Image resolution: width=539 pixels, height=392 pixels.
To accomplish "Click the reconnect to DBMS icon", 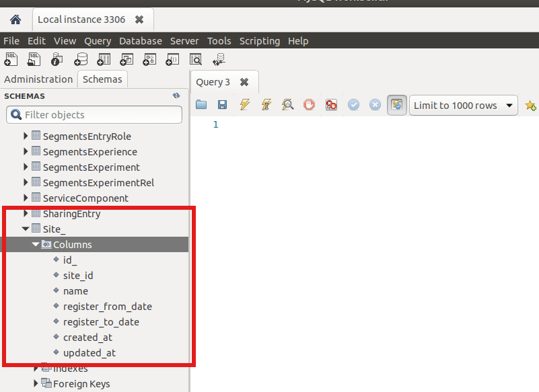I will 219,60.
